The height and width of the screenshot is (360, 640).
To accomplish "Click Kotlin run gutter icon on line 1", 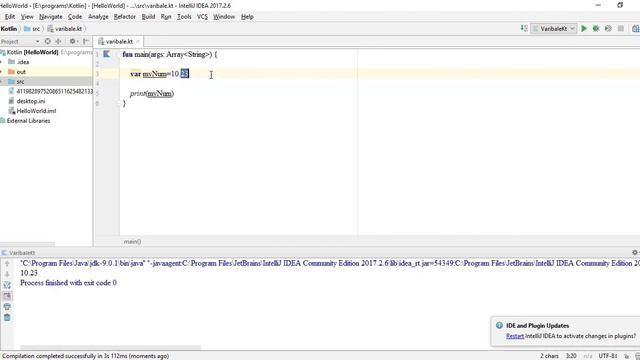I will coord(107,54).
